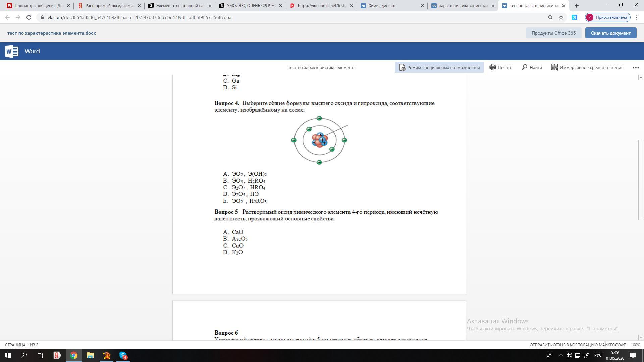Viewport: 644px width, 362px height.
Task: Open a new browser tab
Action: (577, 6)
